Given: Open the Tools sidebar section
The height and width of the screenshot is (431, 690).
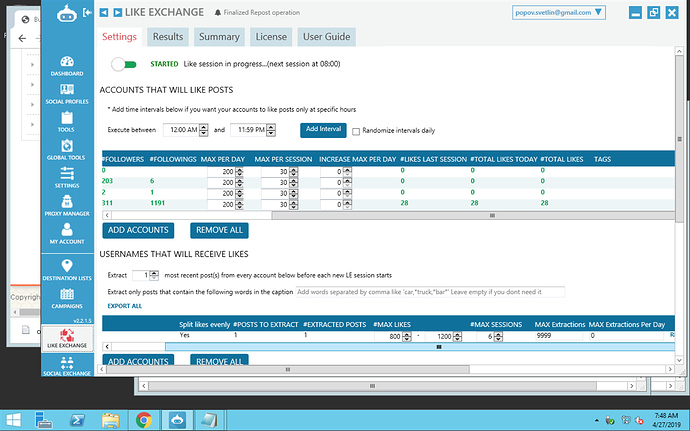Looking at the screenshot, I should [x=67, y=122].
